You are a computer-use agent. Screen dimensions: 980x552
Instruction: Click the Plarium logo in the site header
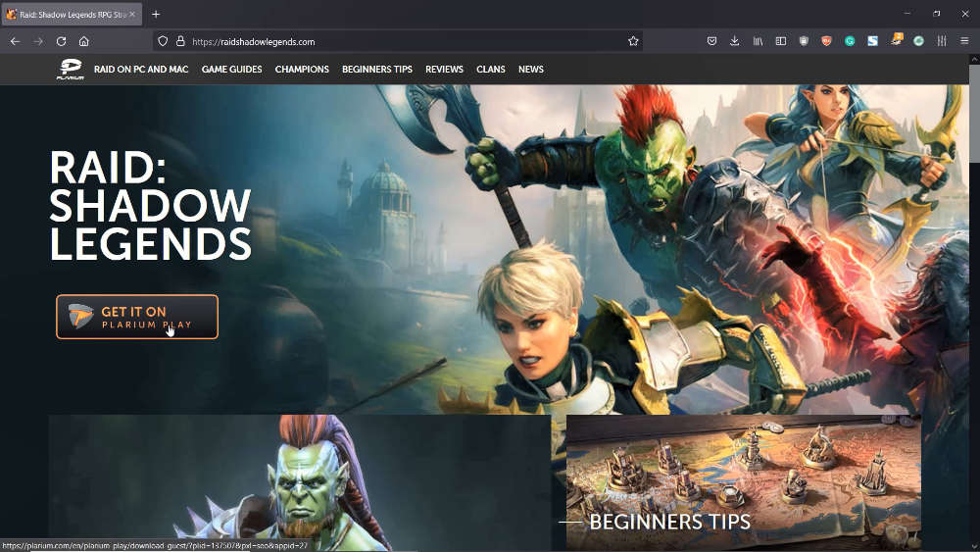(x=70, y=69)
